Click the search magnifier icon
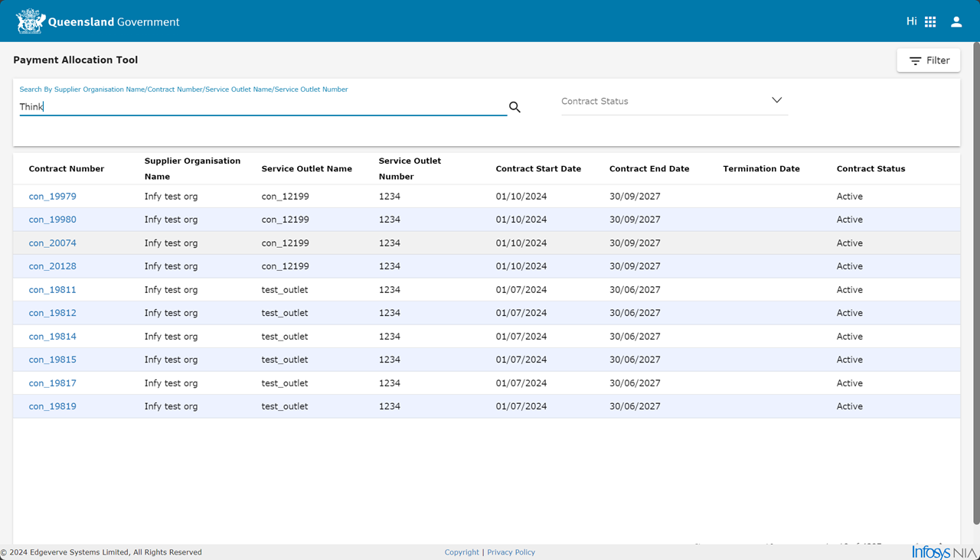 [x=514, y=107]
